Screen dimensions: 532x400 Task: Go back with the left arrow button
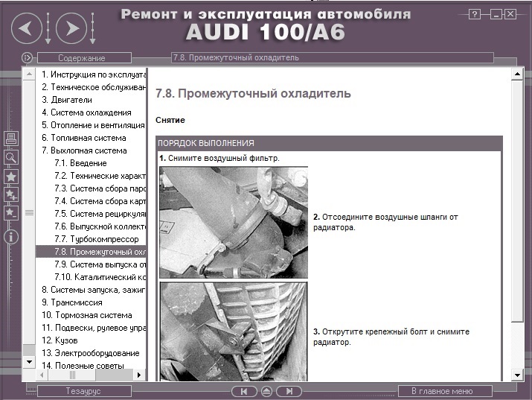[27, 28]
